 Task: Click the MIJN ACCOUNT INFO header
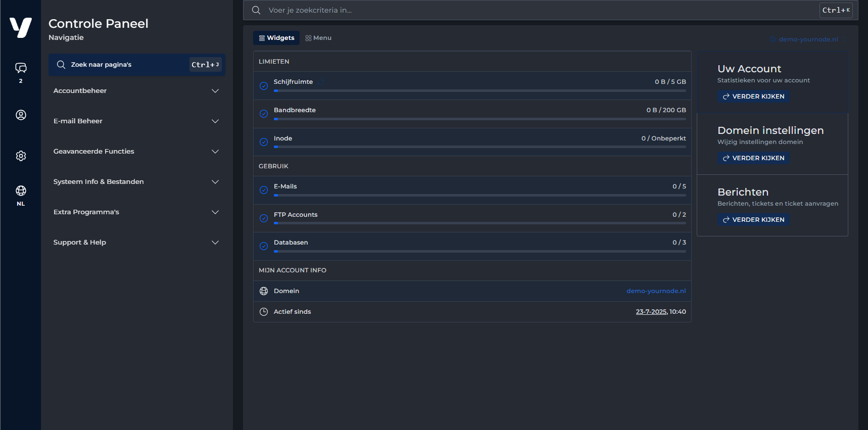[293, 270]
